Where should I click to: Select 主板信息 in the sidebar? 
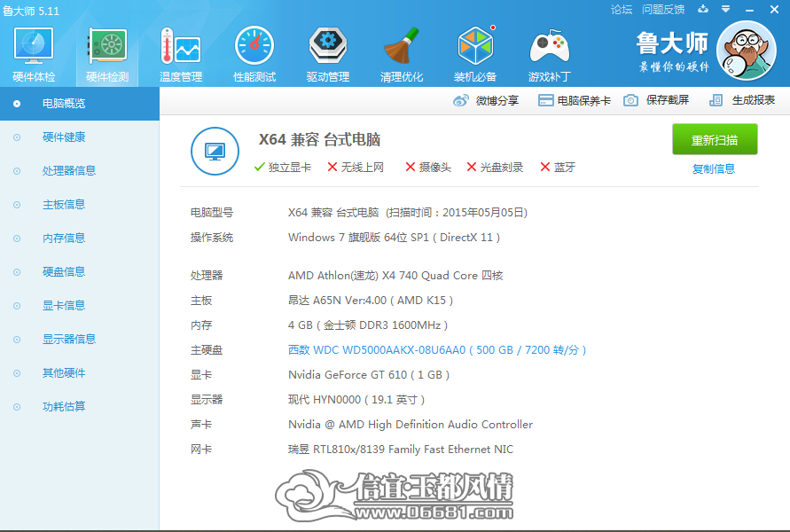tap(80, 205)
